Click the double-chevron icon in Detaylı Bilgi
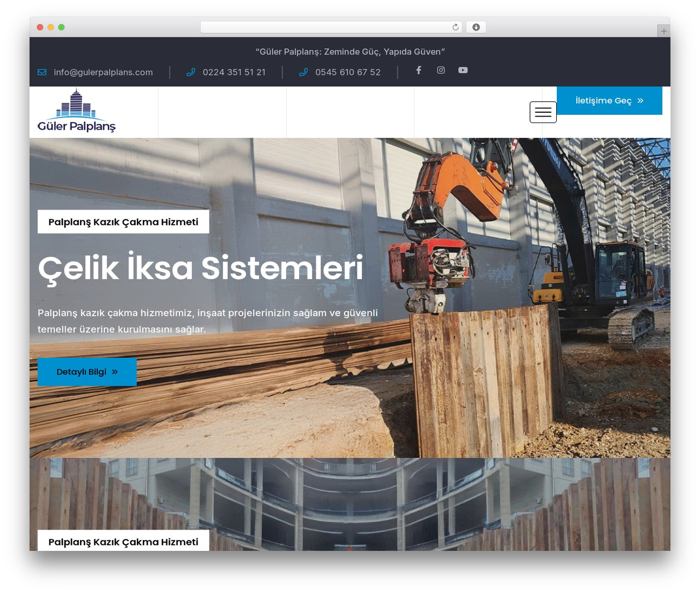This screenshot has width=700, height=593. pyautogui.click(x=115, y=372)
